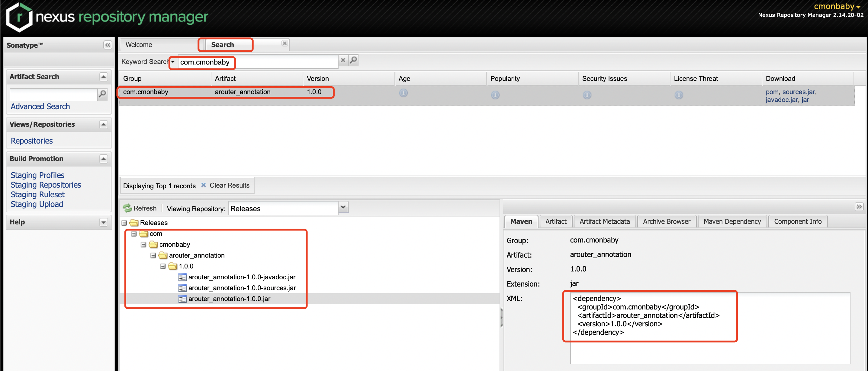The image size is (868, 371).
Task: Expand the right detail panel chevron
Action: (859, 207)
